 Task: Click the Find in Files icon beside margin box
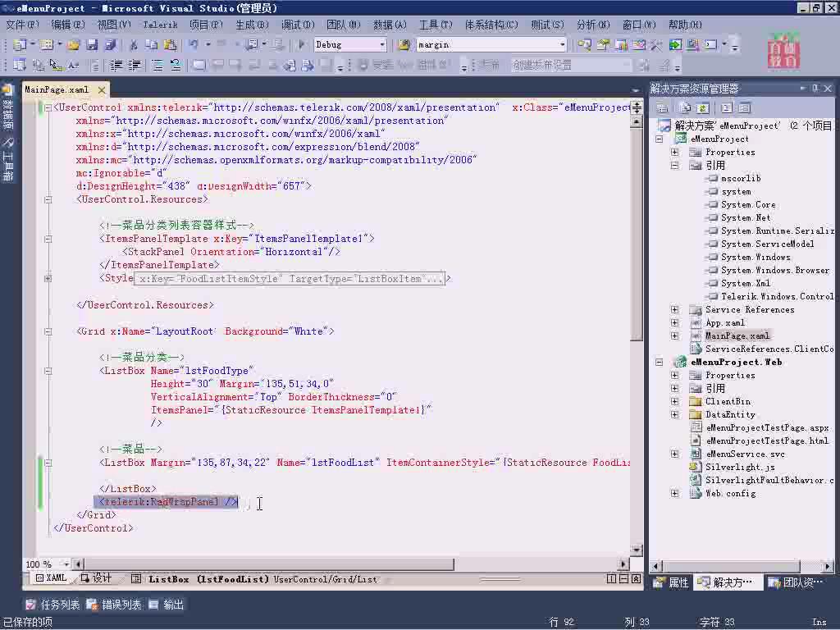pyautogui.click(x=404, y=45)
